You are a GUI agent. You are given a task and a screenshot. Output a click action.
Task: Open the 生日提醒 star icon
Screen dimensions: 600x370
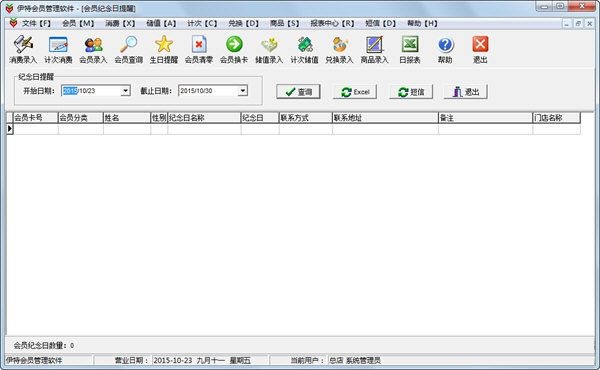click(164, 49)
